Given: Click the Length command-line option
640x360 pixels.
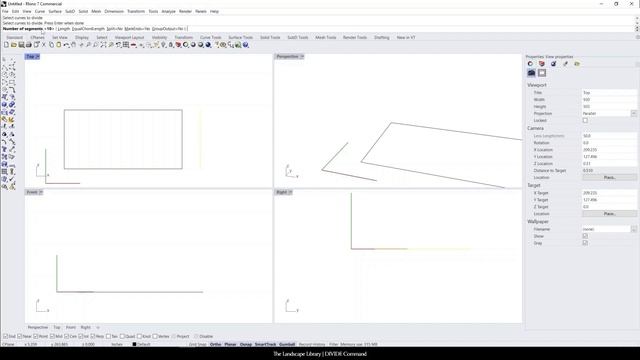Looking at the screenshot, I should click(x=64, y=29).
